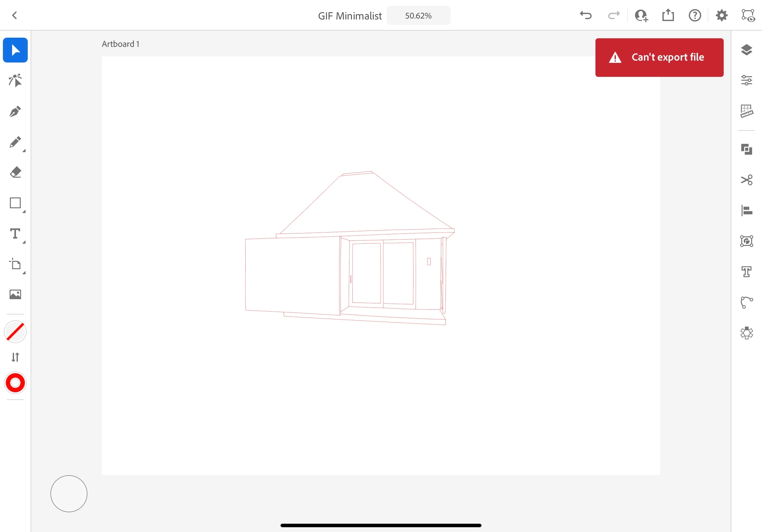
Task: Swap fill and stroke colors
Action: tap(15, 357)
